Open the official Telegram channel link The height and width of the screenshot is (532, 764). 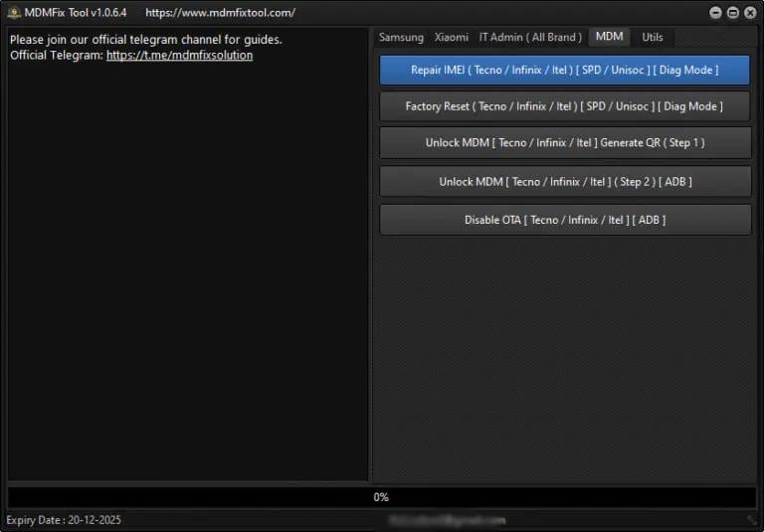[x=179, y=56]
